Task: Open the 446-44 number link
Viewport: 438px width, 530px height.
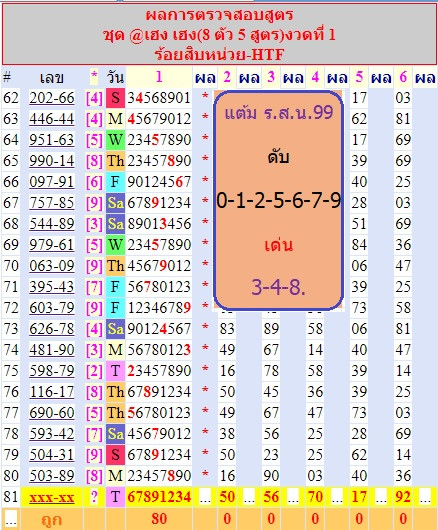Action: click(52, 119)
